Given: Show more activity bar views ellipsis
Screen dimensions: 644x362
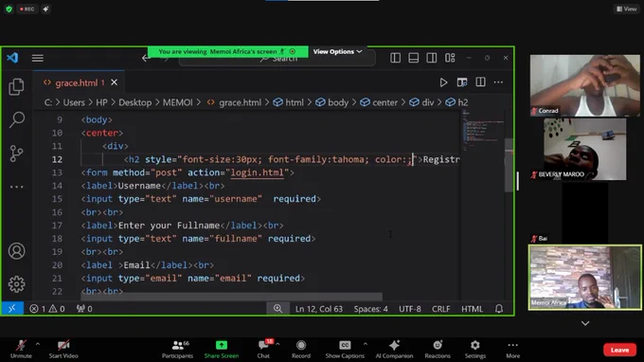Looking at the screenshot, I should [16, 187].
